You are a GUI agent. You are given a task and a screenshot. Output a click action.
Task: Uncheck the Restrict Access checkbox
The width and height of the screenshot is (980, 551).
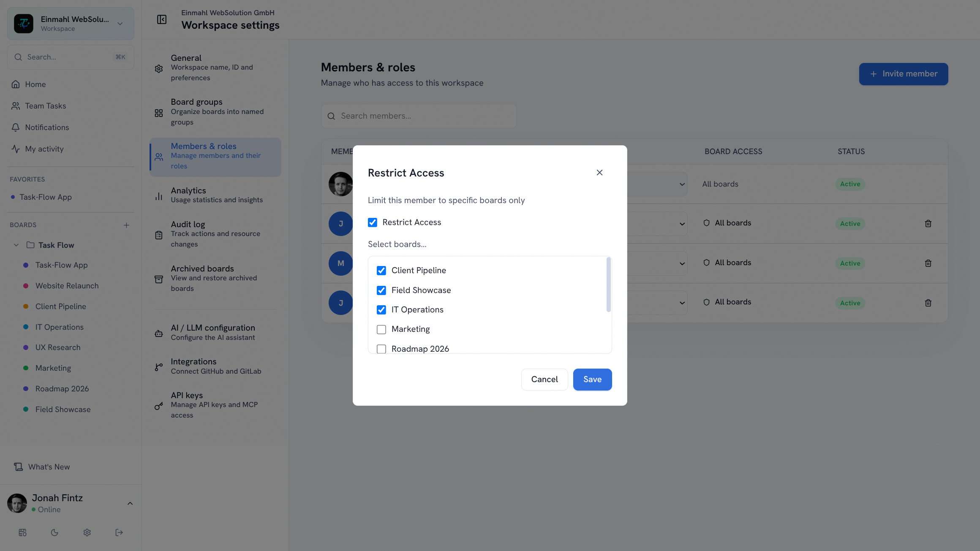tap(373, 223)
